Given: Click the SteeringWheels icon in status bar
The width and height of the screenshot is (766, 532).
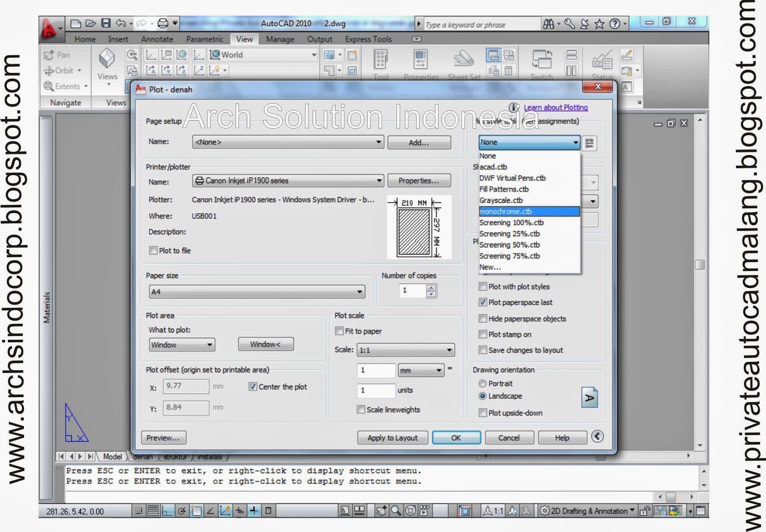Looking at the screenshot, I should (410, 511).
